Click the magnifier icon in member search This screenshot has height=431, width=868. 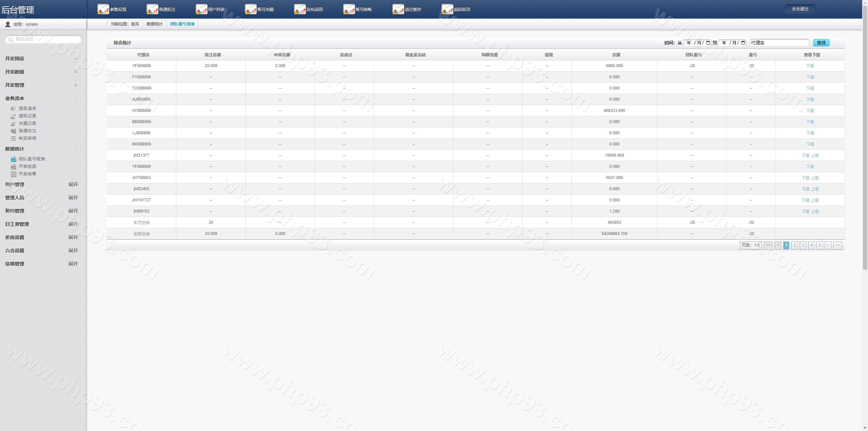pos(11,40)
